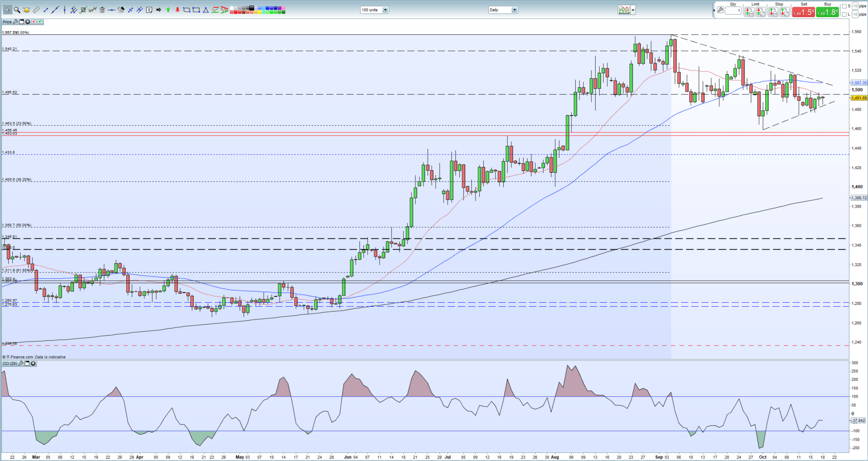Select the magnifying glass zoom tool
The height and width of the screenshot is (461, 868).
17,10
